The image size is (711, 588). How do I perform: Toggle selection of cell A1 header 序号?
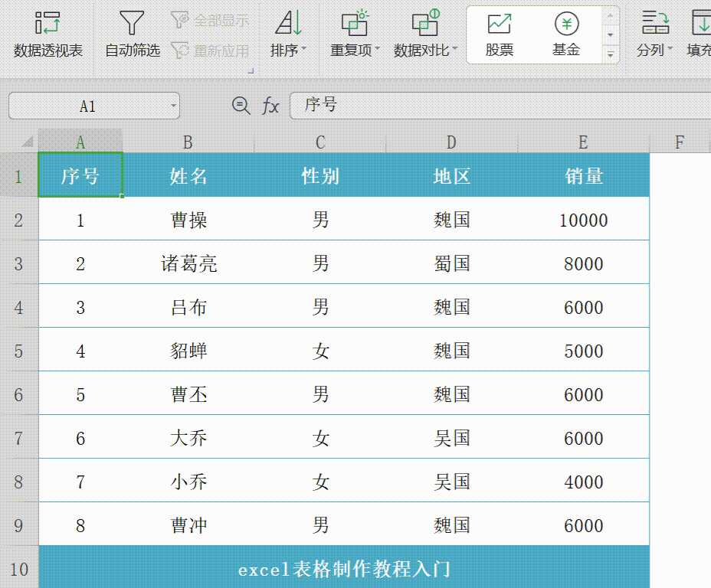tap(80, 175)
